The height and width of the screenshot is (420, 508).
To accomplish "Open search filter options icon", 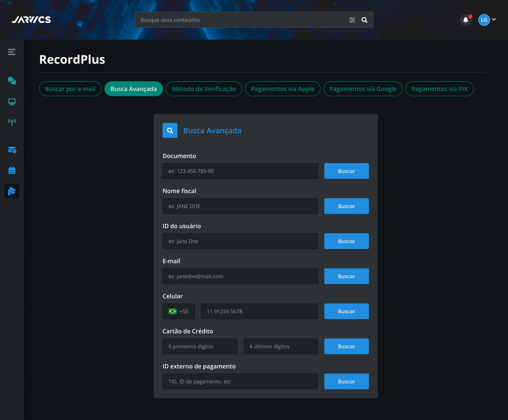I will pyautogui.click(x=352, y=20).
